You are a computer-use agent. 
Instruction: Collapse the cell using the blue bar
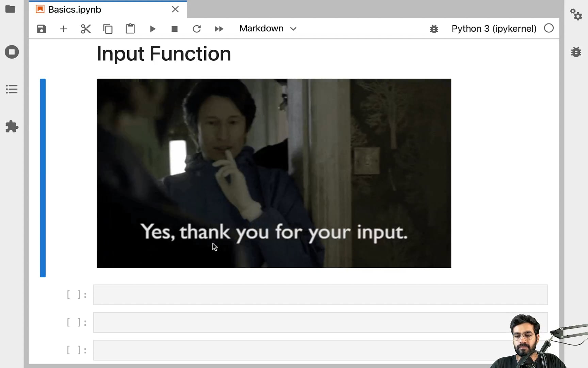point(43,178)
